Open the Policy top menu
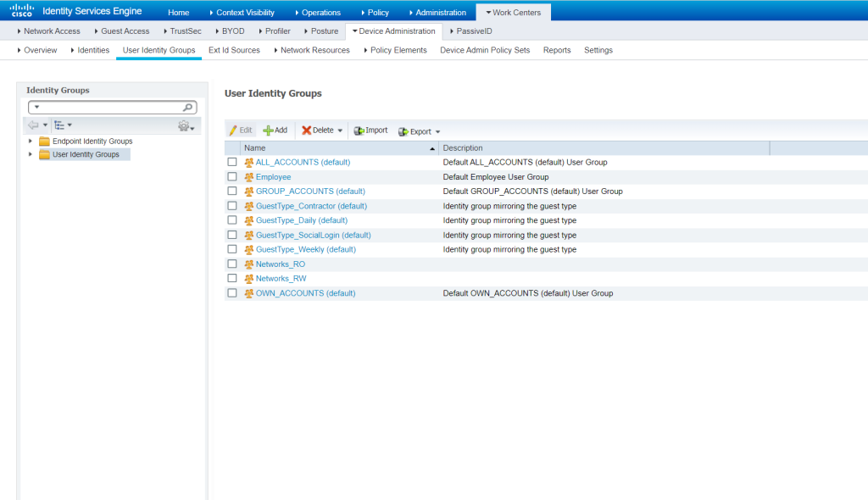The image size is (868, 500). click(375, 12)
